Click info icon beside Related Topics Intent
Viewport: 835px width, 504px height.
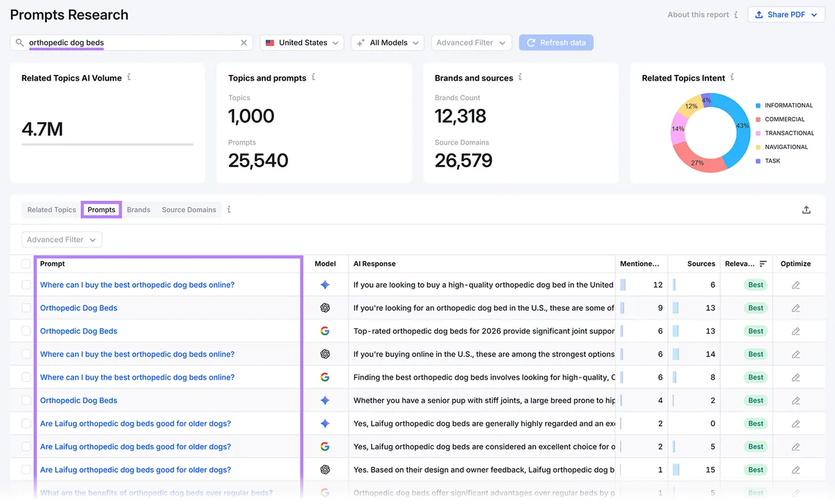[x=732, y=77]
